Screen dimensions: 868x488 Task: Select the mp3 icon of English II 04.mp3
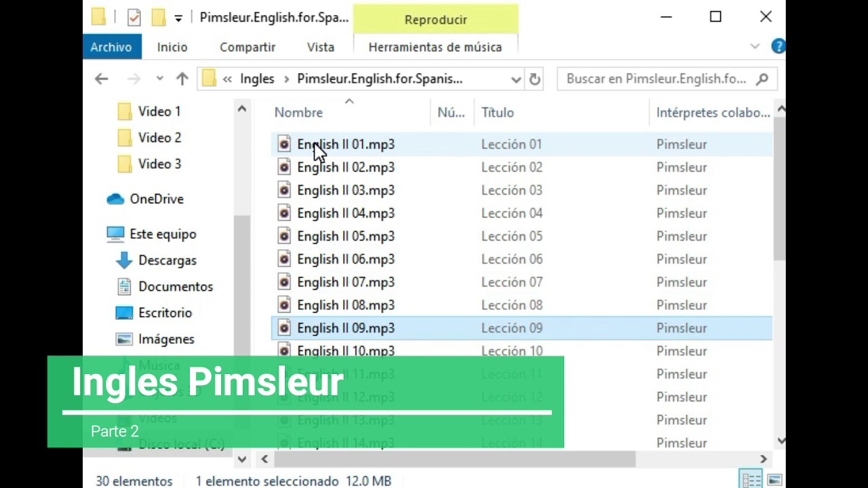(x=284, y=213)
